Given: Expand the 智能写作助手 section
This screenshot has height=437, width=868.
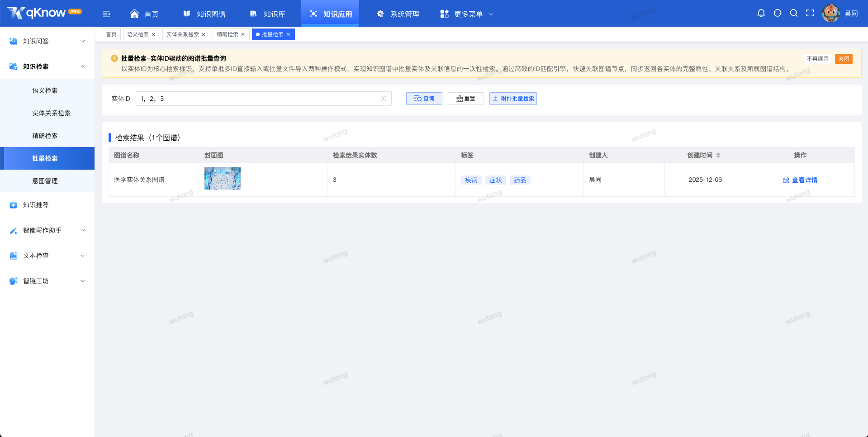Looking at the screenshot, I should [47, 230].
